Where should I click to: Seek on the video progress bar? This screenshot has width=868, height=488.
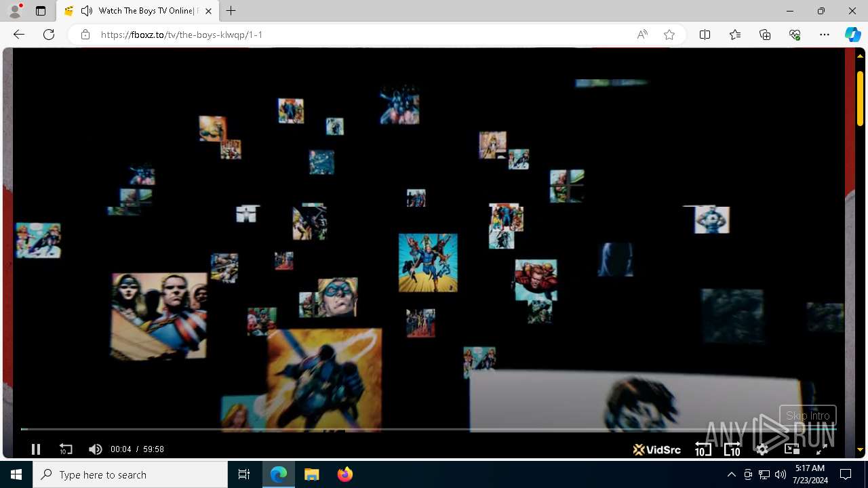click(429, 429)
